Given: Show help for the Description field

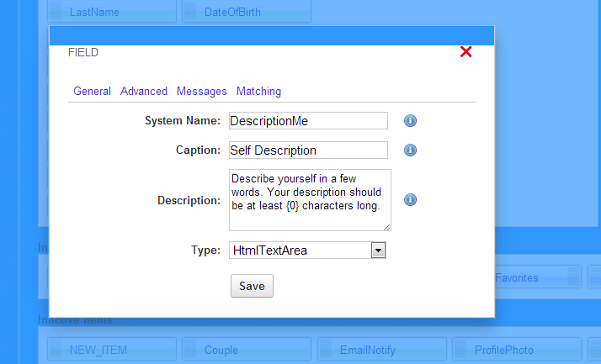Looking at the screenshot, I should 411,200.
